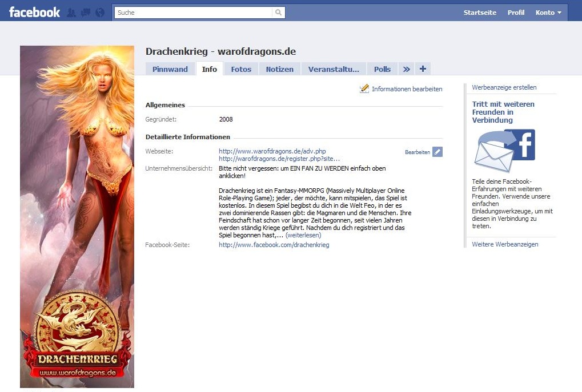This screenshot has height=392, width=582.
Task: Open the Veranstaltu... tab
Action: click(334, 69)
